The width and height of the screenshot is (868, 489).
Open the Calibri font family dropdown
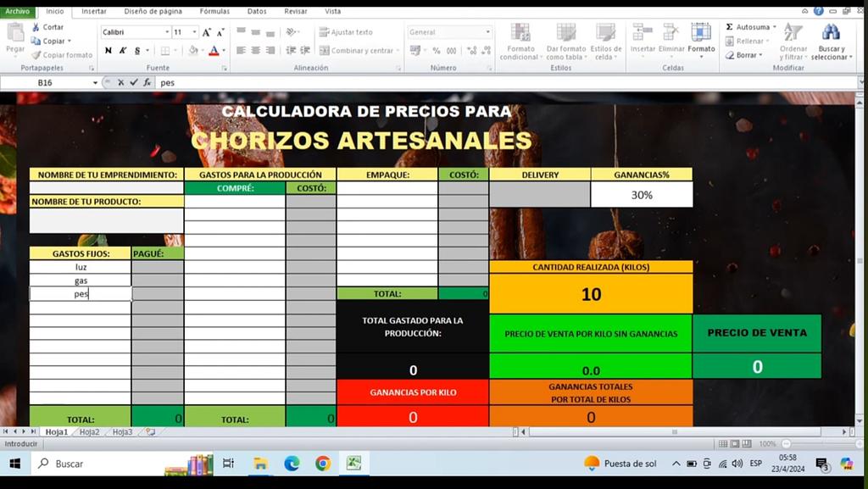[x=167, y=31]
